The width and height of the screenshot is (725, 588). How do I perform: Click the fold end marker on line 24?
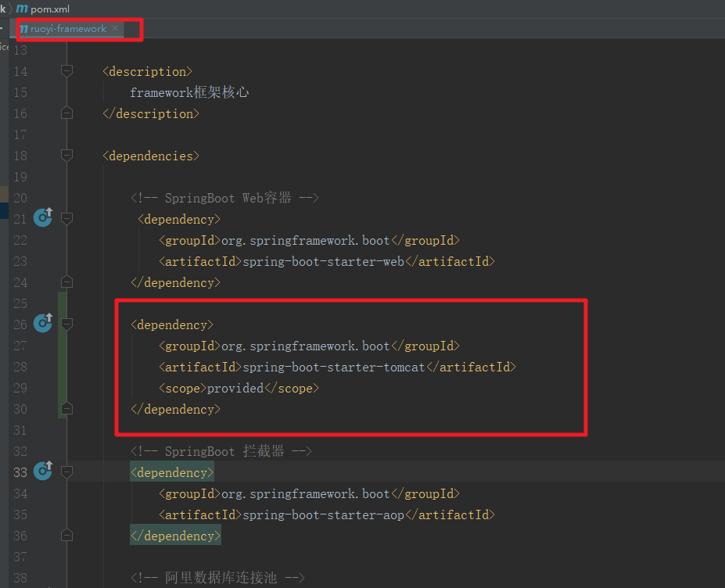click(66, 282)
